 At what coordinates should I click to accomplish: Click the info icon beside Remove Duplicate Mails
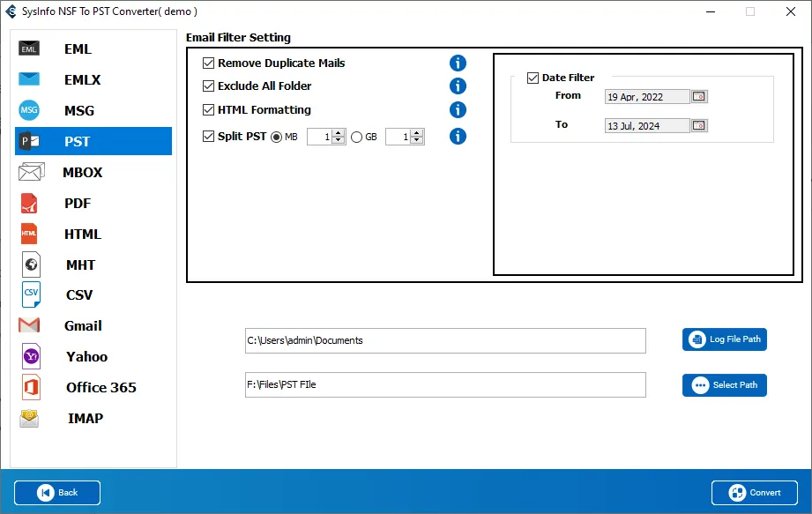coord(458,63)
